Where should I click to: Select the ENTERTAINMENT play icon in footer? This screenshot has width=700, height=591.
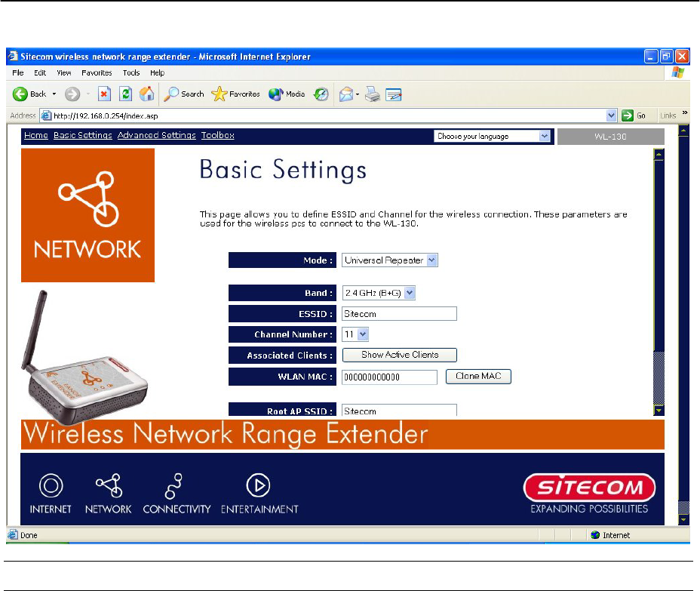tap(258, 485)
